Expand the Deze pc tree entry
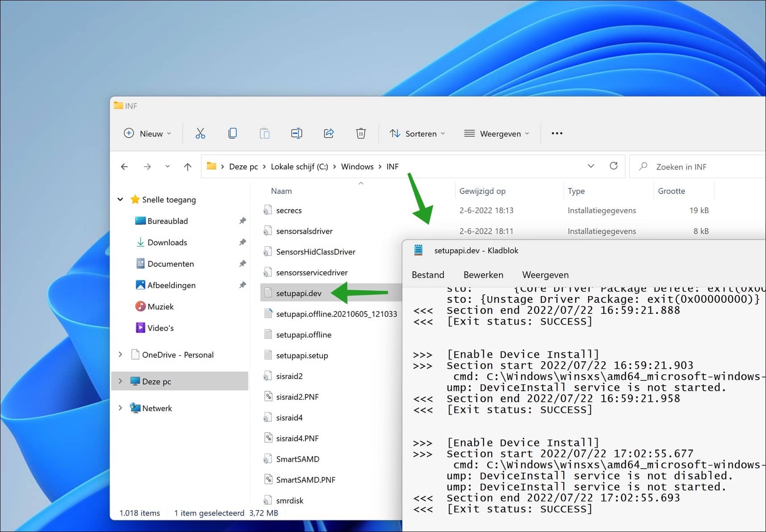 pos(120,381)
